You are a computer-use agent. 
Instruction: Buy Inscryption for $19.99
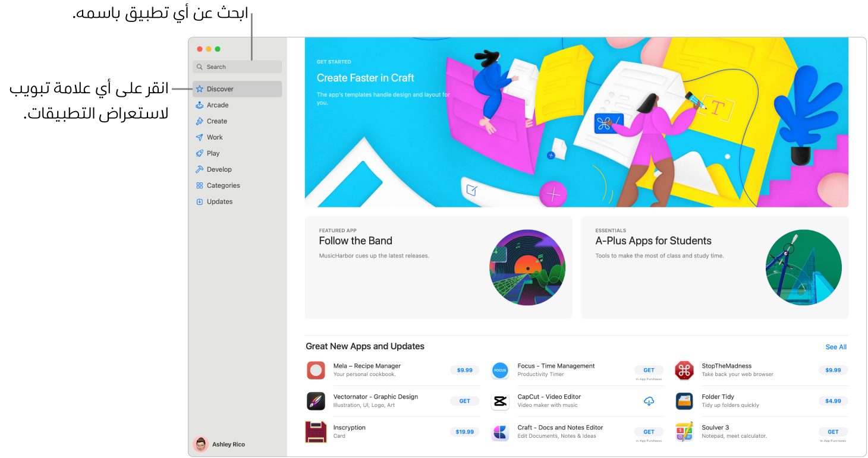coord(464,432)
